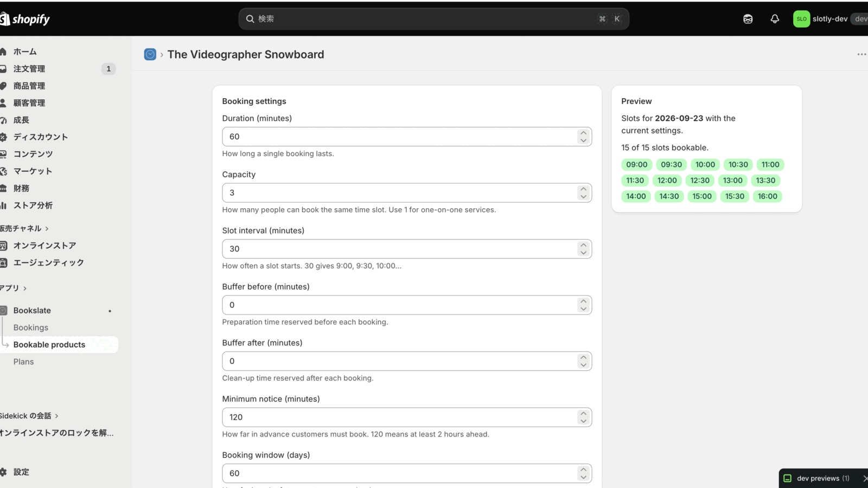Screen dimensions: 868x488
Task: Focus the 検索 search bar
Action: click(433, 19)
